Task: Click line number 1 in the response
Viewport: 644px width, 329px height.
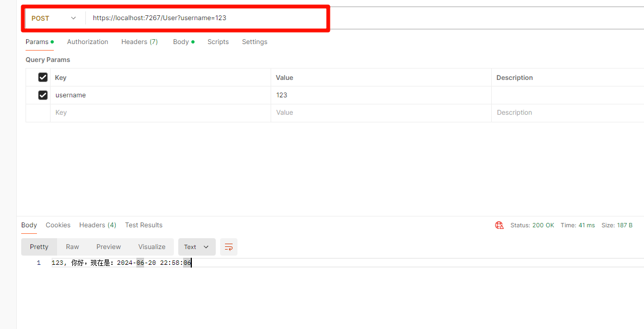Action: (39, 263)
